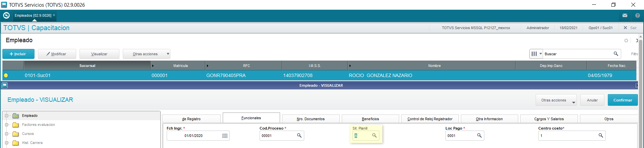644x148 pixels.
Task: Open the settings gear icon near Empleado
Action: [x=626, y=41]
